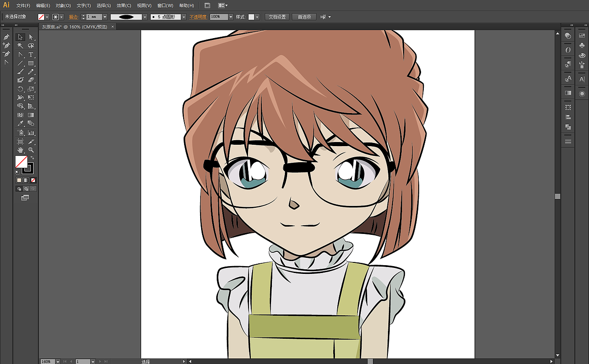Select the Column Graph tool

31,132
